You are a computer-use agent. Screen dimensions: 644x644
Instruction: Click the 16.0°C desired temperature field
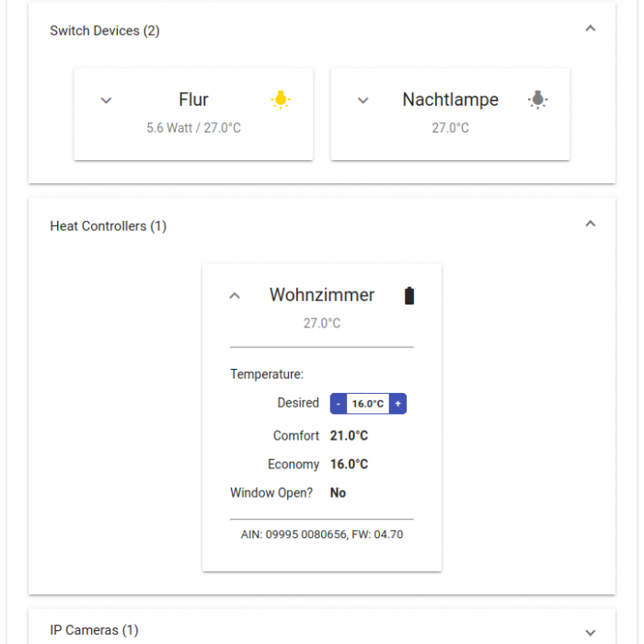[x=368, y=403]
